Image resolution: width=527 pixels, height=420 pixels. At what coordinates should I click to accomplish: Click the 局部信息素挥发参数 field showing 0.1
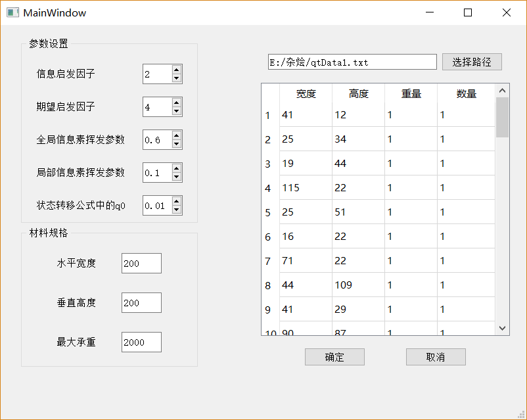click(x=158, y=173)
